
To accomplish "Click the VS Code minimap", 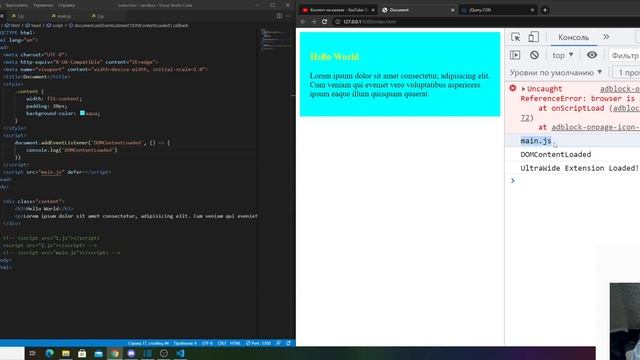I will pos(276,41).
